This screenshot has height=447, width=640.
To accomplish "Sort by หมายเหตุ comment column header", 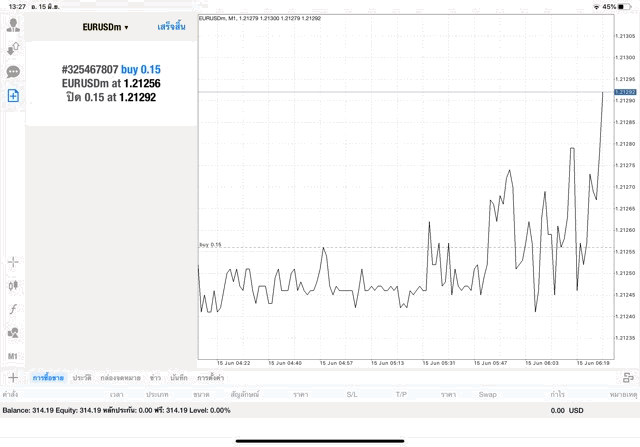I will pos(624,394).
